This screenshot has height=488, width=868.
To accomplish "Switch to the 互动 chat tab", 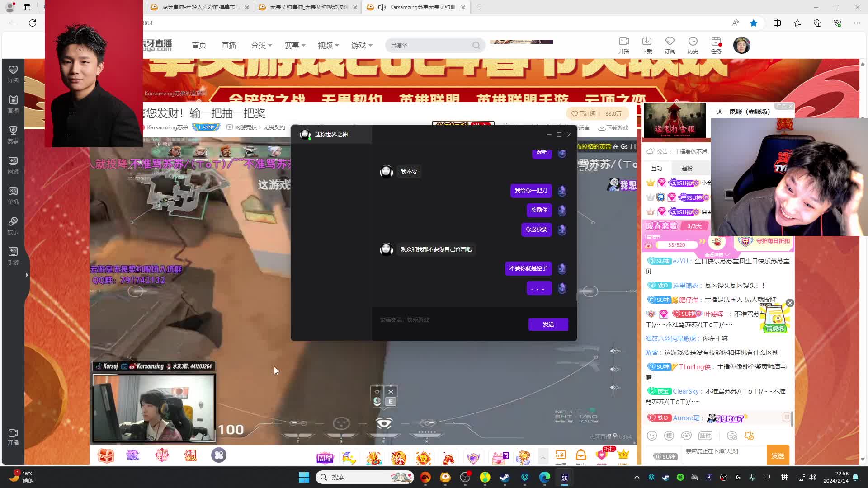I will coord(656,168).
